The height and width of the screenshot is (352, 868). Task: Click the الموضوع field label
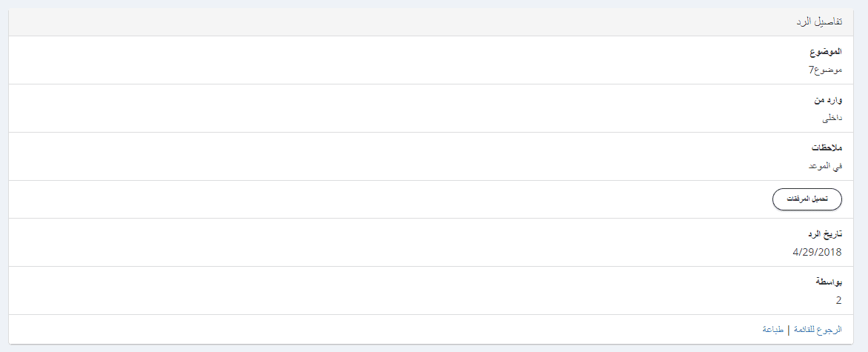point(826,53)
